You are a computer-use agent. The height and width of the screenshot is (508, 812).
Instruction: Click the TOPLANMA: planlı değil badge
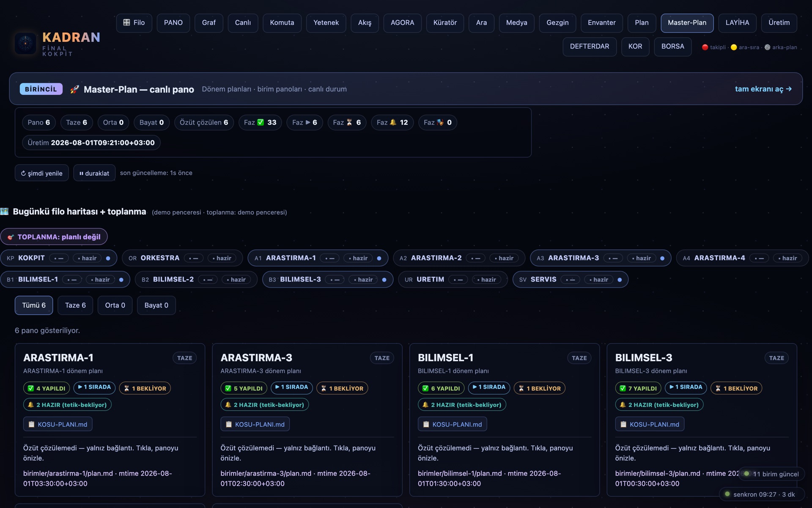[x=54, y=237]
